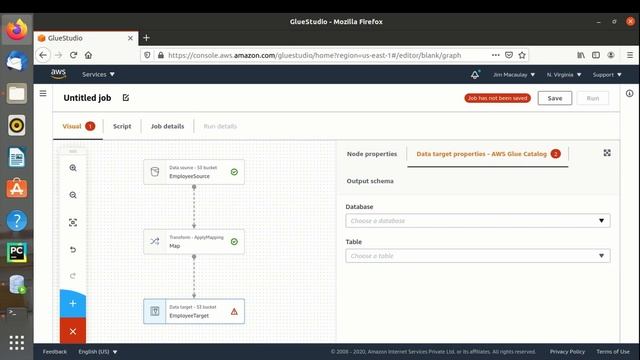This screenshot has width=640, height=360.
Task: Open the Run details tab
Action: click(220, 126)
